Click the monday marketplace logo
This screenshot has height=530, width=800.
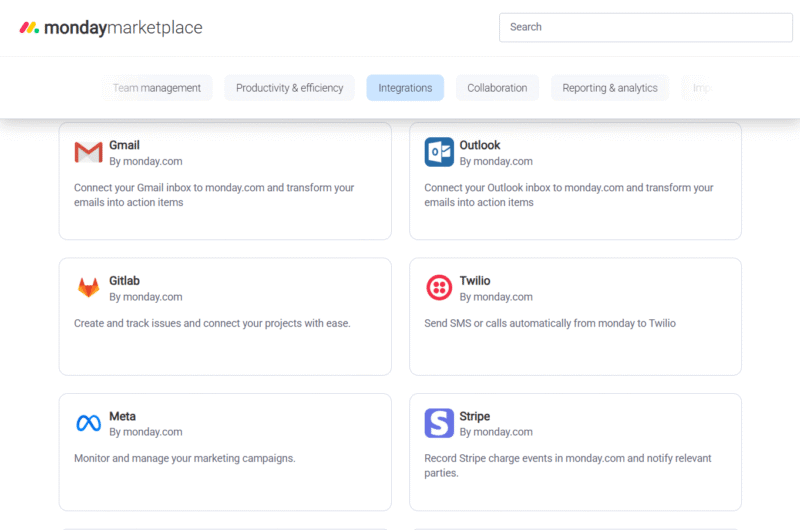click(x=111, y=28)
